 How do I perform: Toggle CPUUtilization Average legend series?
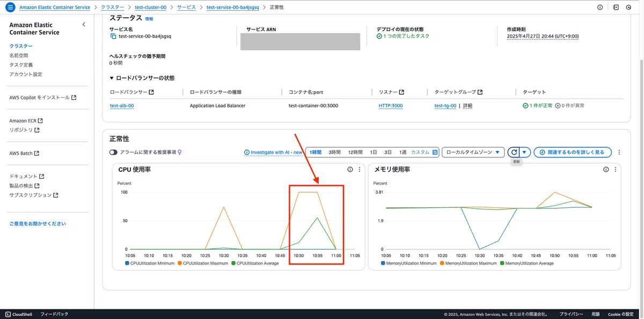coord(255,263)
